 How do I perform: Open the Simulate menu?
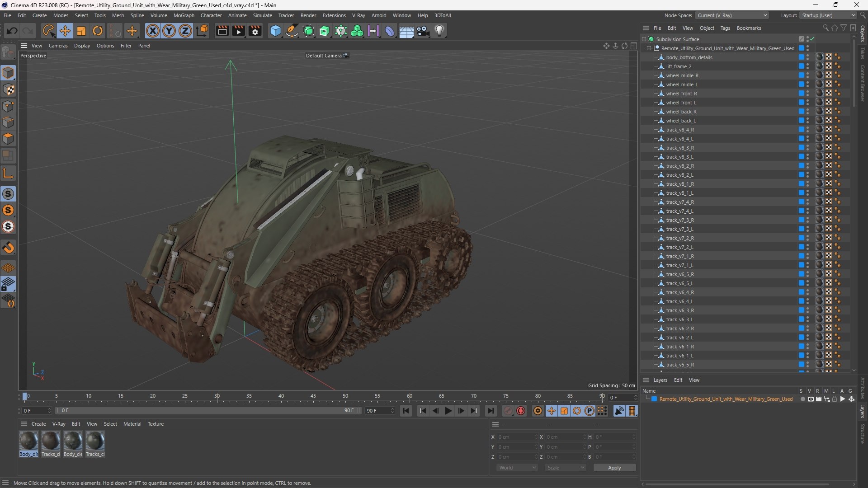tap(262, 15)
